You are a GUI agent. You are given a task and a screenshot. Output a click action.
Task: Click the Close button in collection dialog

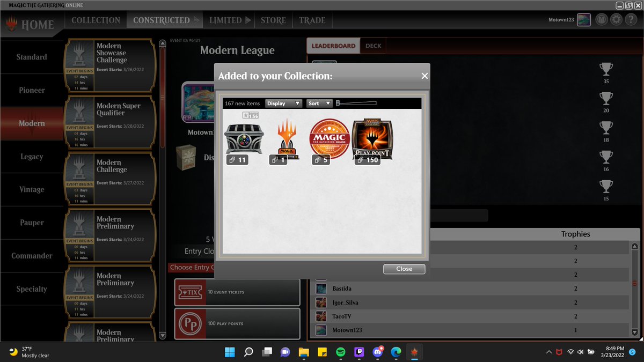point(404,269)
